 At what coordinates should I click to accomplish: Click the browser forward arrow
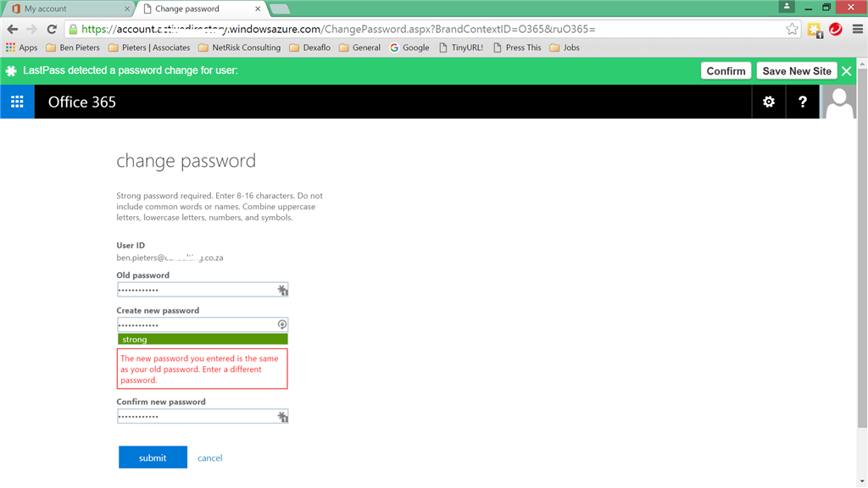click(31, 30)
